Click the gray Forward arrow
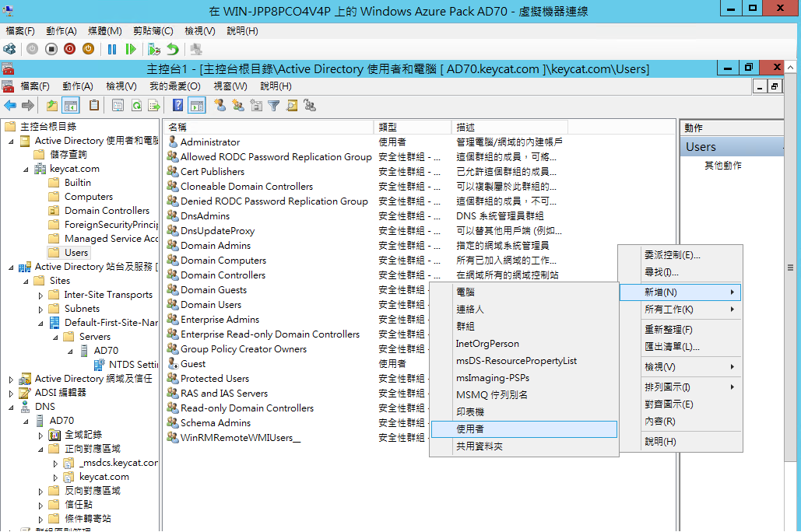 tap(28, 106)
